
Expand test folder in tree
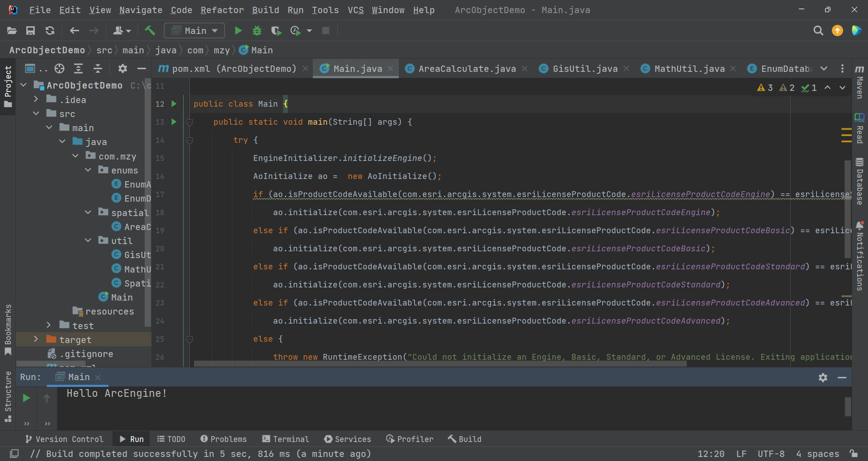[49, 325]
